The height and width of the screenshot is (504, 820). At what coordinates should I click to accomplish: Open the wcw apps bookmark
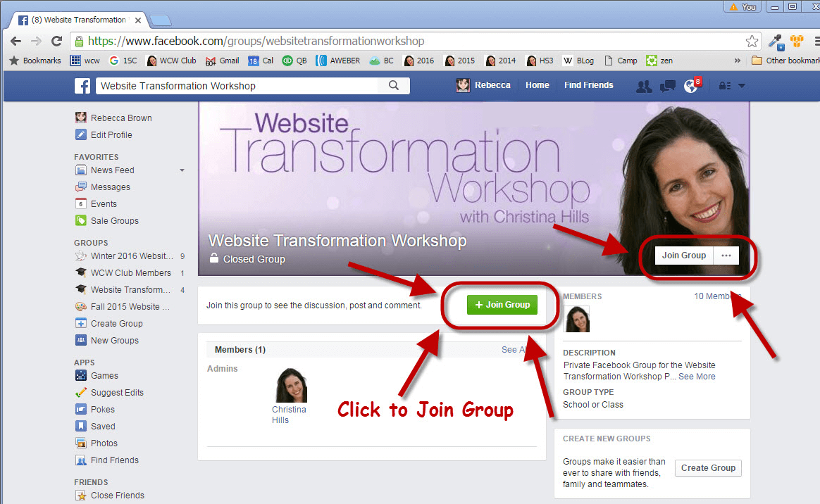85,61
